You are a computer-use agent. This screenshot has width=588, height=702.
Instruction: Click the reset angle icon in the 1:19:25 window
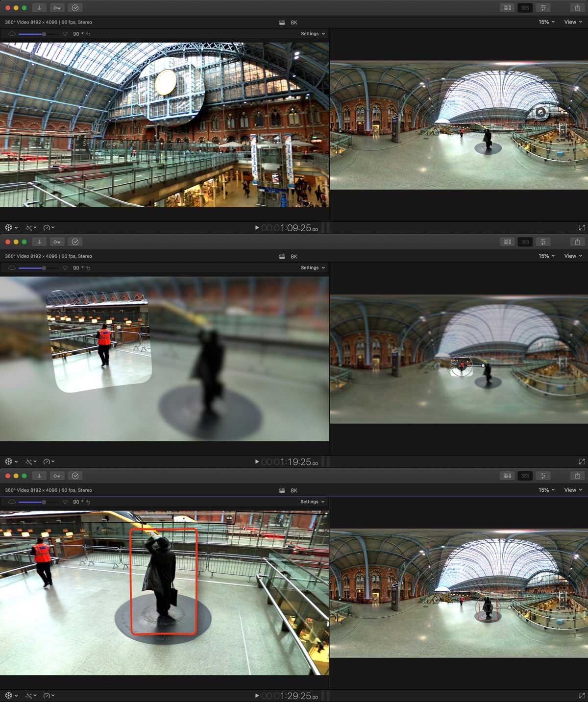click(88, 268)
